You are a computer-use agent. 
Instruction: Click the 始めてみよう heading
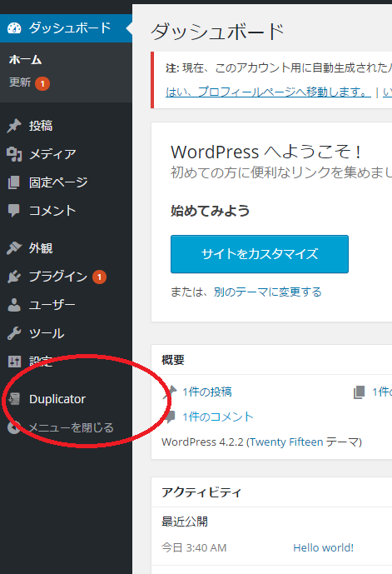tap(210, 211)
